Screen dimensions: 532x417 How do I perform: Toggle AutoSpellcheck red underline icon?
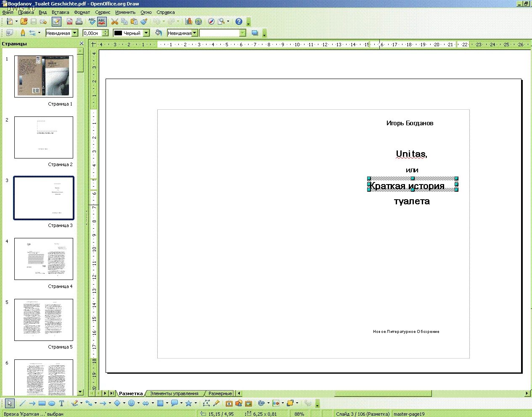[101, 21]
